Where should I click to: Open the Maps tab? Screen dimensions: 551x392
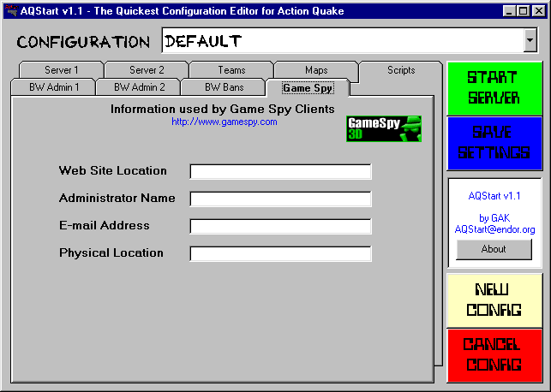point(316,70)
